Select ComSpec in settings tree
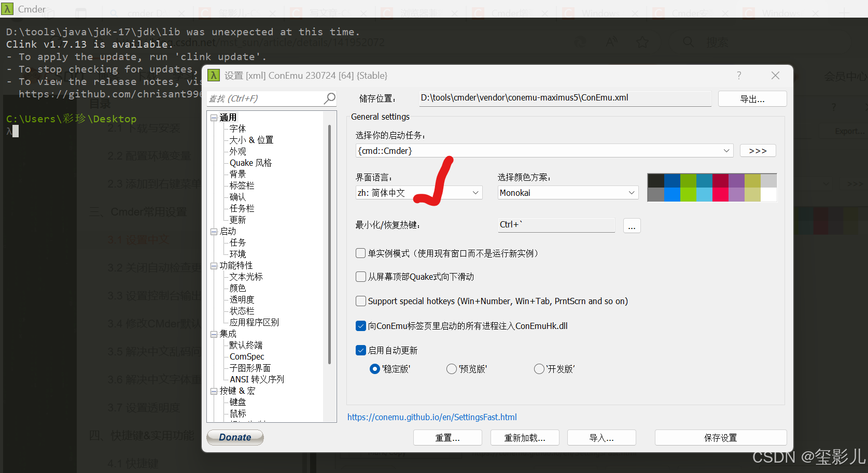 (x=247, y=356)
